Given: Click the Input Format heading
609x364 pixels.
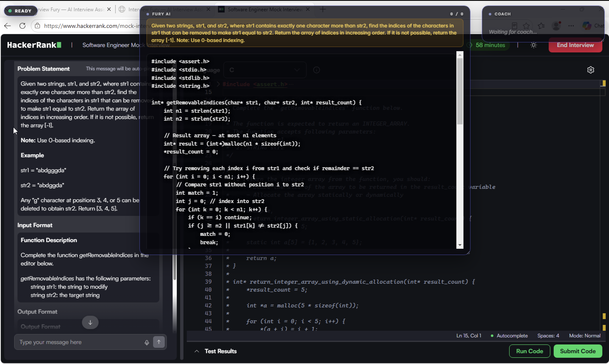Looking at the screenshot, I should point(35,225).
